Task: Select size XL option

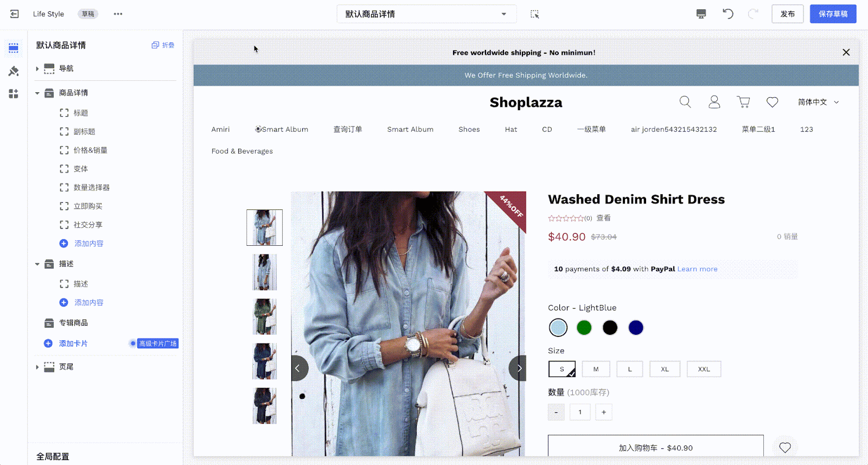Action: (665, 369)
